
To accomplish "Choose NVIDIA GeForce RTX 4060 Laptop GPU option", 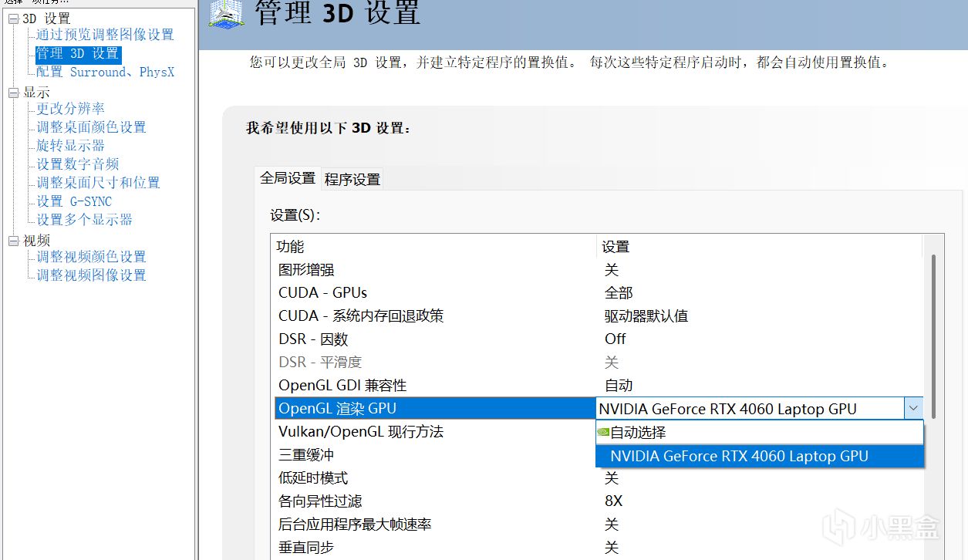I will 760,456.
